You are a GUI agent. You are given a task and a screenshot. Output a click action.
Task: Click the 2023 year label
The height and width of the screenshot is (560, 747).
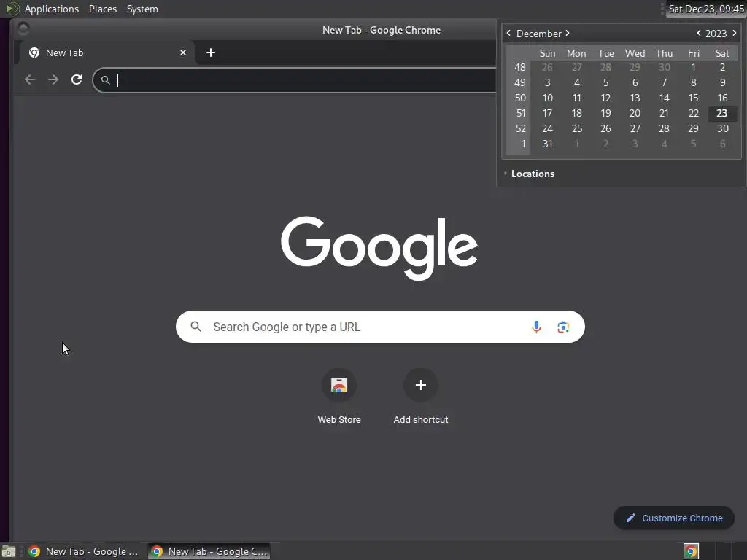click(716, 34)
